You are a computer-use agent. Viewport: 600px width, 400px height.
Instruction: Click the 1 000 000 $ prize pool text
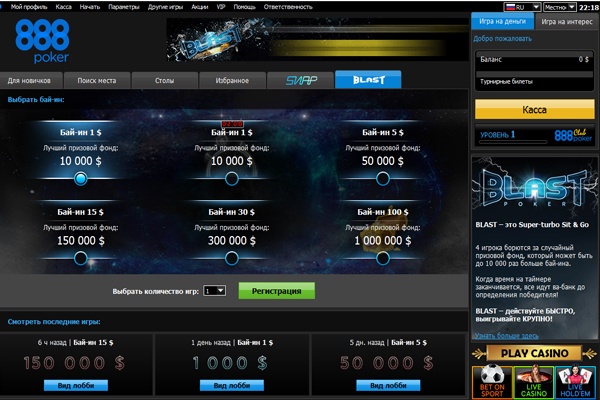pyautogui.click(x=383, y=241)
